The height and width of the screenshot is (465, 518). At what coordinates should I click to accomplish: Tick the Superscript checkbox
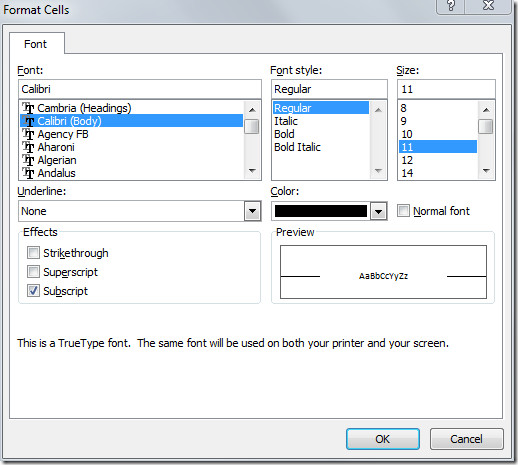pyautogui.click(x=33, y=272)
